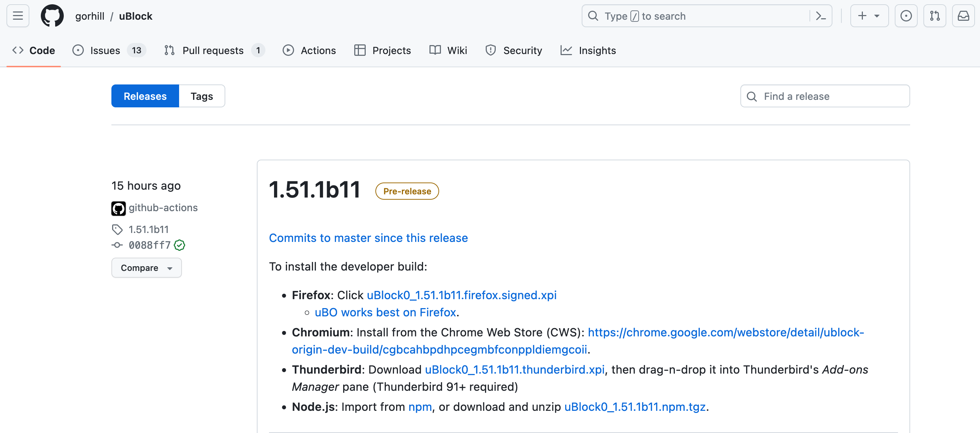Click the magnifier icon in Find a release
The image size is (980, 433).
751,96
